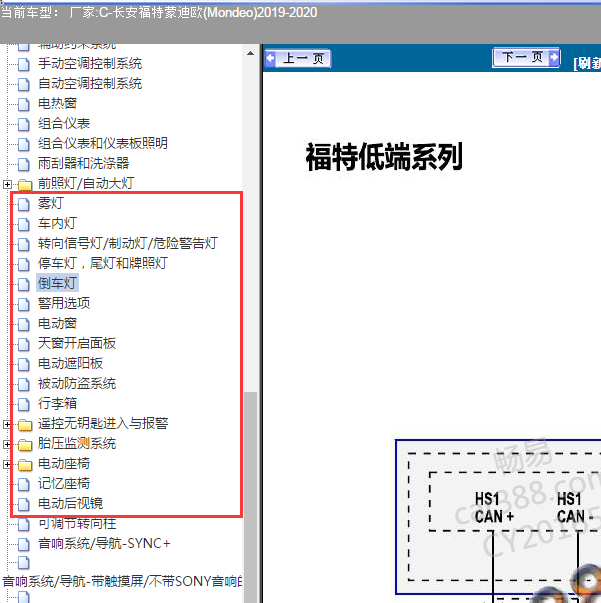Expand the 遥控无钥匙进入与报警 folder

tap(7, 424)
